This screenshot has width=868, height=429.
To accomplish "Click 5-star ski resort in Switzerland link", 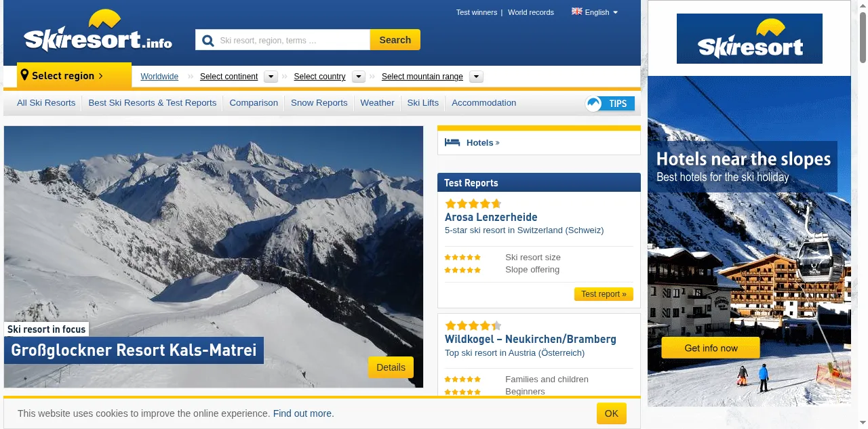I will point(524,230).
